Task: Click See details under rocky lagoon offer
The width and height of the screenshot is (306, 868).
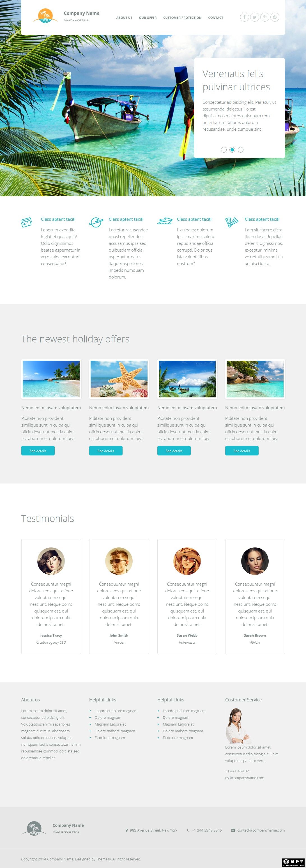Action: tap(242, 450)
